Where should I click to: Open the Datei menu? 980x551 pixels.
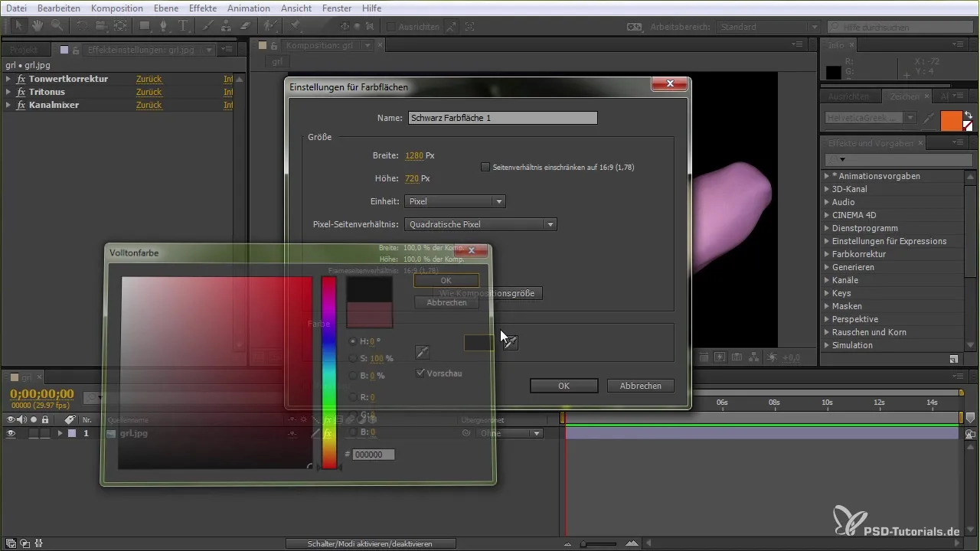[17, 8]
